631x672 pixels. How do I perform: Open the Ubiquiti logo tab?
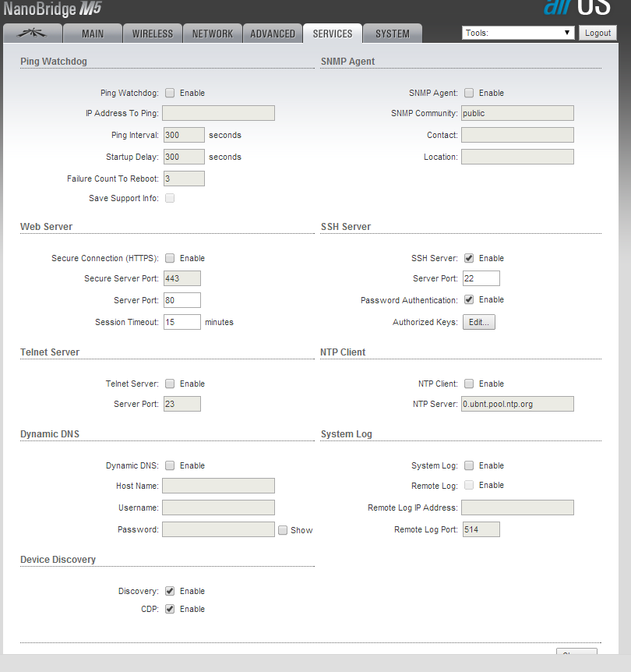click(x=31, y=34)
